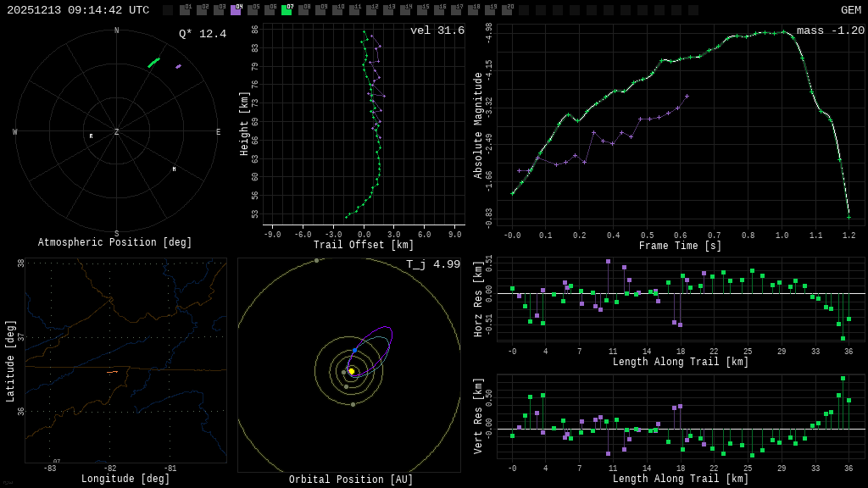Click the last purple point on magnitude curve
868x488 pixels.
pyautogui.click(x=687, y=97)
